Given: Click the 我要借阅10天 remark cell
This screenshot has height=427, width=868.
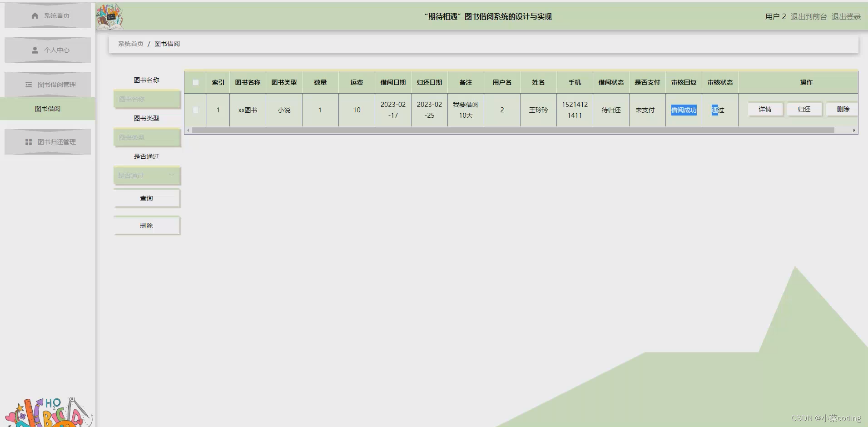Looking at the screenshot, I should click(466, 110).
